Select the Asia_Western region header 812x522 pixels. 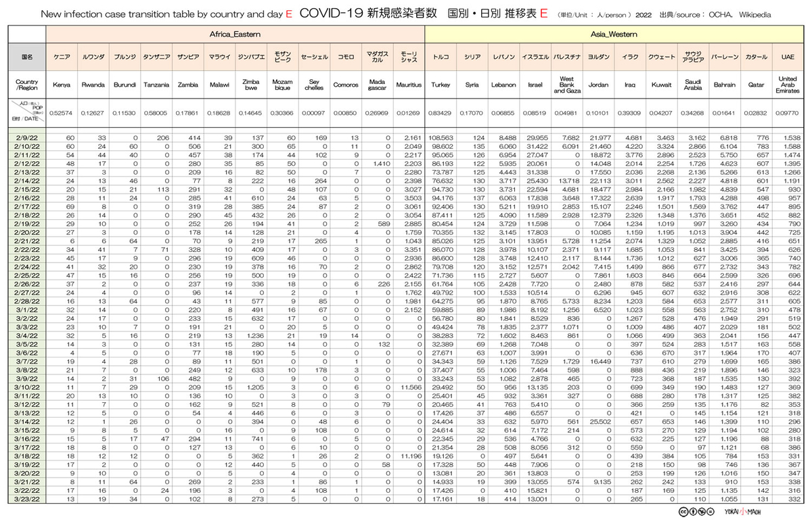point(614,33)
